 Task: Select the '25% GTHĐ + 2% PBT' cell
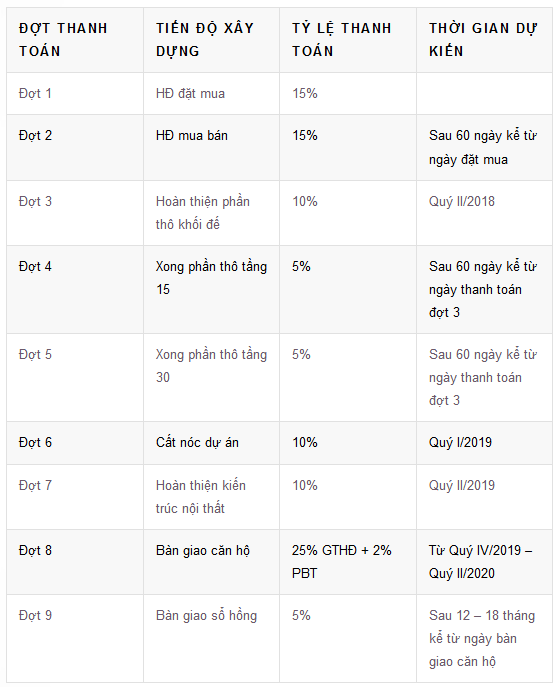pos(348,562)
